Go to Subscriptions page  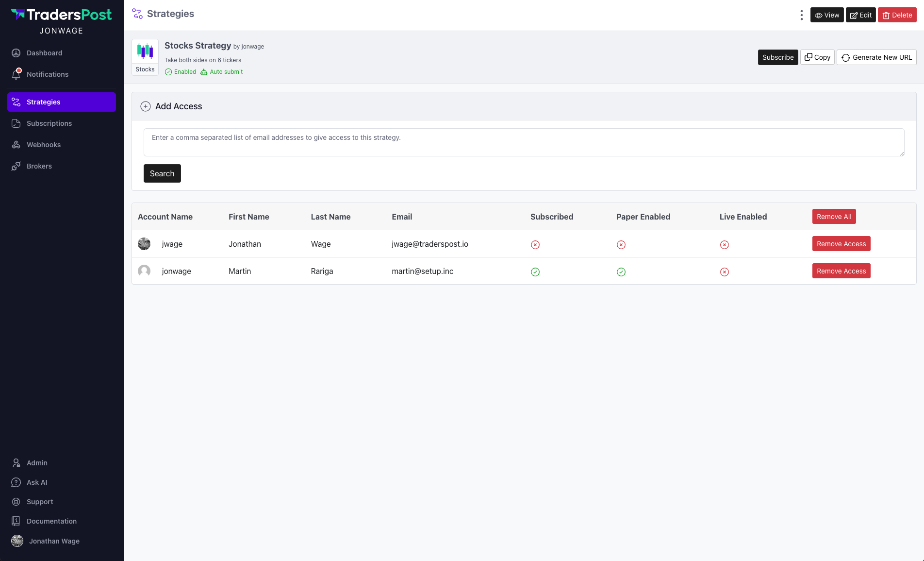62,123
